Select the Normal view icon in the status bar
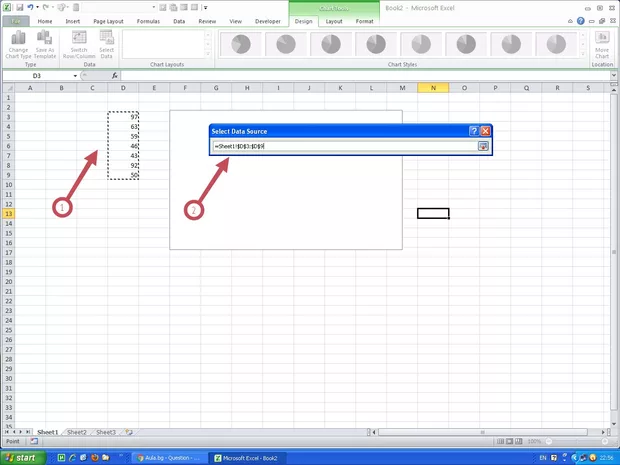 (500, 441)
